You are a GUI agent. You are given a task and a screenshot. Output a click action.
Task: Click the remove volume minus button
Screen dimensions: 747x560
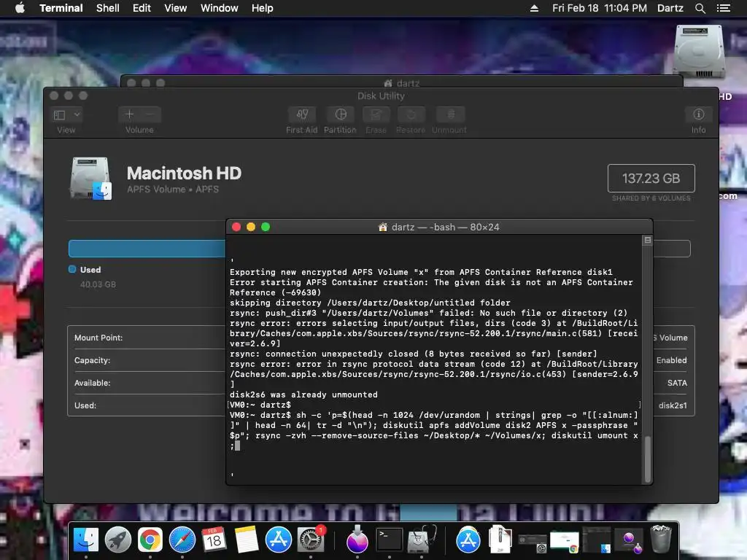click(150, 114)
